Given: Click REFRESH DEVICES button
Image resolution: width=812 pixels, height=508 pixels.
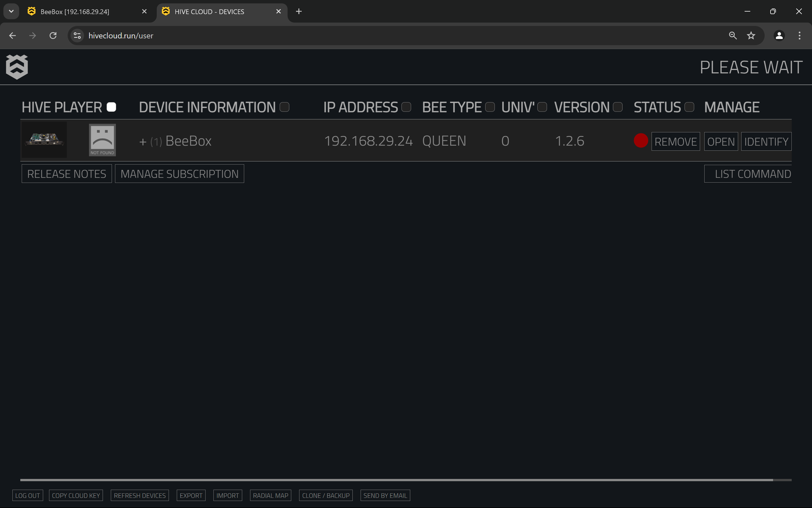Looking at the screenshot, I should (140, 496).
